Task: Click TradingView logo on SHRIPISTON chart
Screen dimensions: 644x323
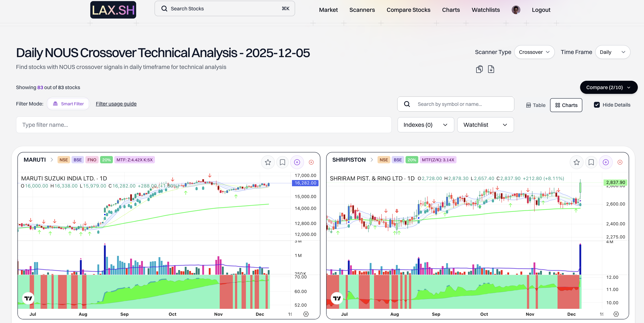Action: [x=337, y=298]
